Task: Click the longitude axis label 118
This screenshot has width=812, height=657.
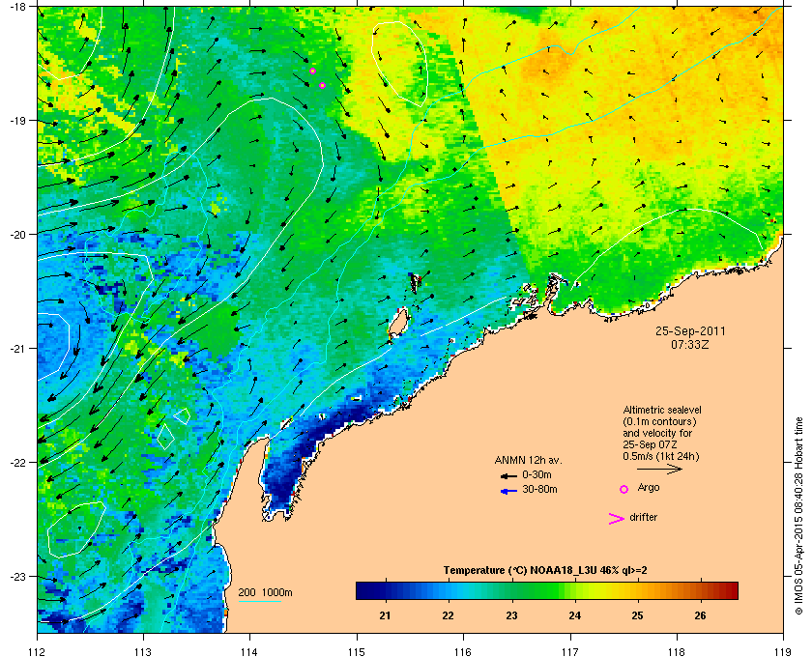Action: point(677,651)
